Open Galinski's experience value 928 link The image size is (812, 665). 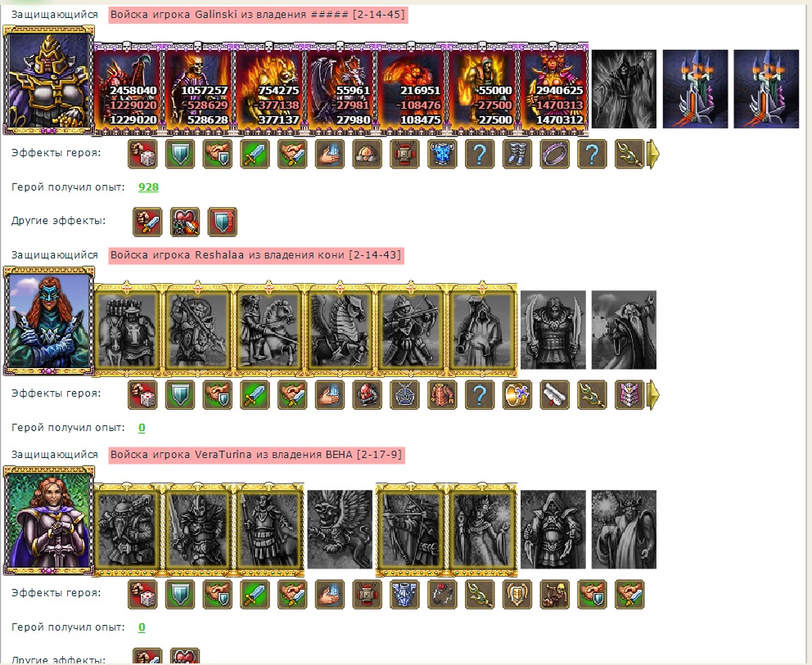148,186
